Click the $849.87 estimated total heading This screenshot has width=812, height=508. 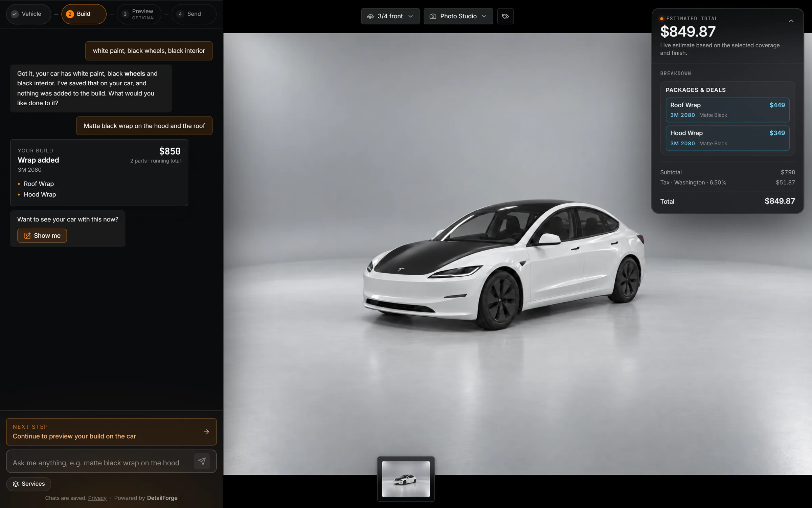coord(688,31)
